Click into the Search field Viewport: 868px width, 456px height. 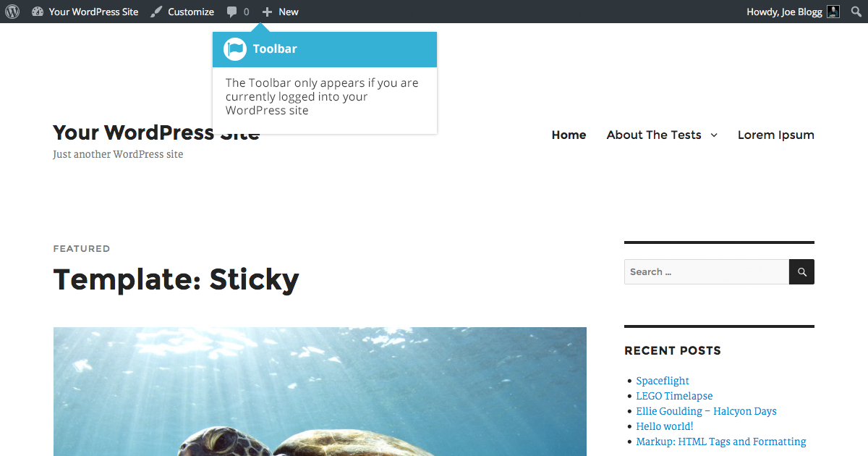pyautogui.click(x=707, y=272)
